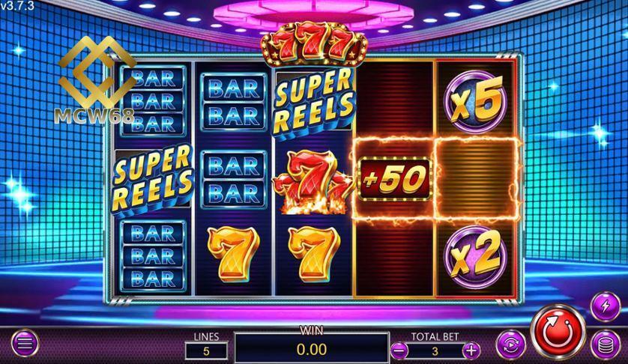Screen dimensions: 628x364
Task: Toggle the turbo lightning bolt button
Action: click(x=606, y=306)
